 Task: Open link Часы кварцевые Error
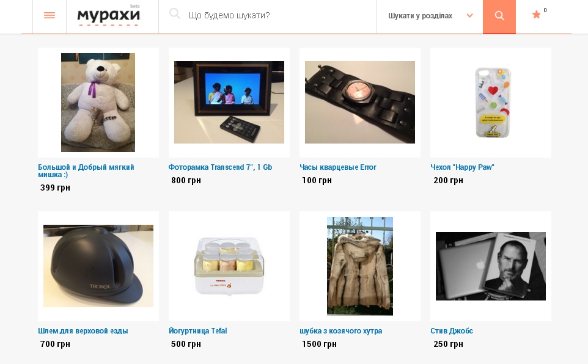(338, 167)
